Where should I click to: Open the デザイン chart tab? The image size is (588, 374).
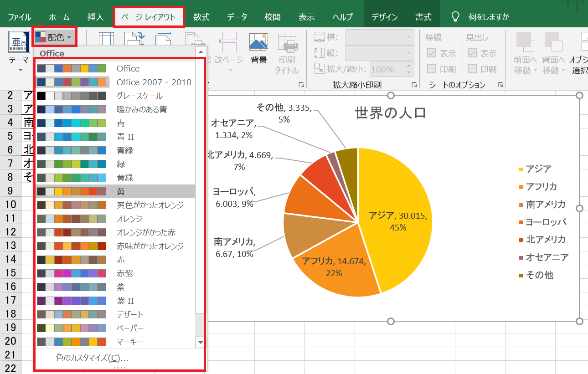[384, 17]
